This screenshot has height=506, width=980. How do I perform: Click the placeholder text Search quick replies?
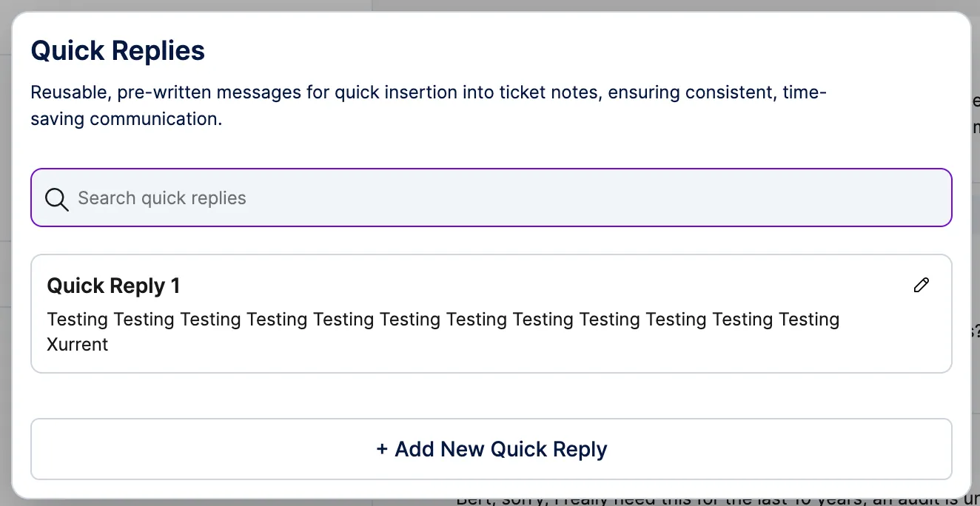162,198
